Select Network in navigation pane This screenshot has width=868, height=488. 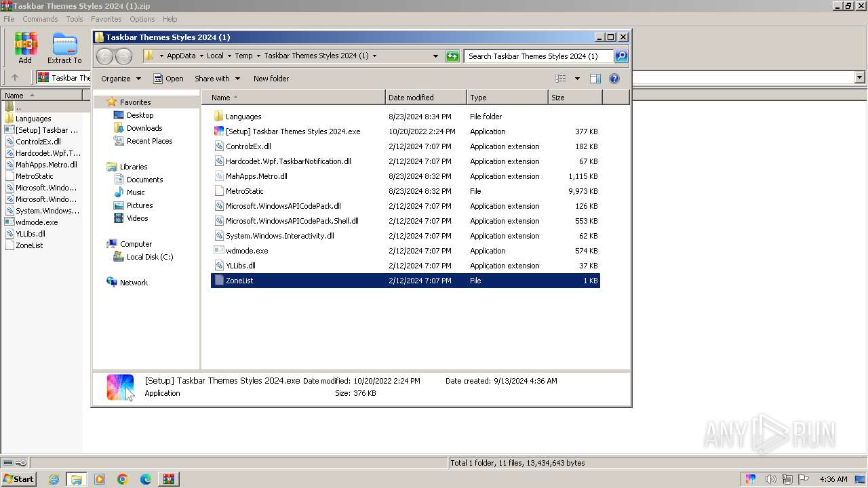(x=134, y=283)
